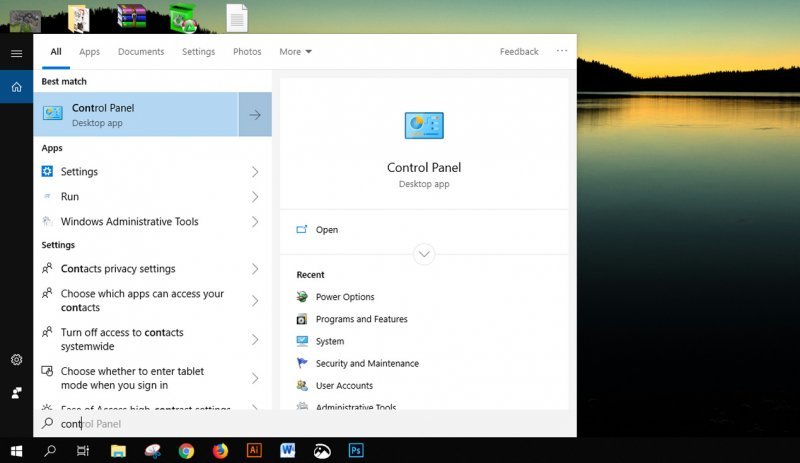
Task: Open Programs and Features from the Recent list
Action: tap(361, 319)
